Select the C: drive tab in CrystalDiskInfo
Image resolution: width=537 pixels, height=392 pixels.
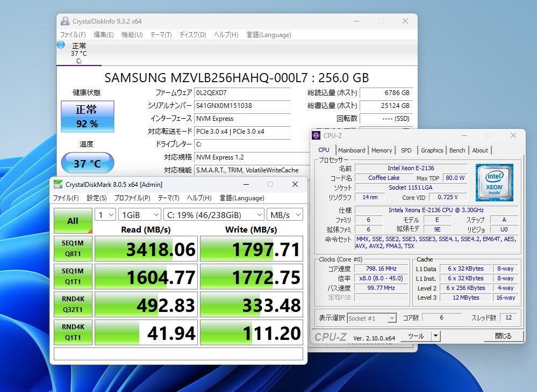pos(79,53)
